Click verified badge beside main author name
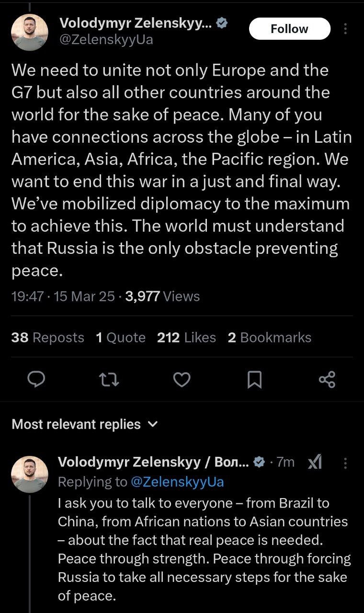 tap(222, 23)
